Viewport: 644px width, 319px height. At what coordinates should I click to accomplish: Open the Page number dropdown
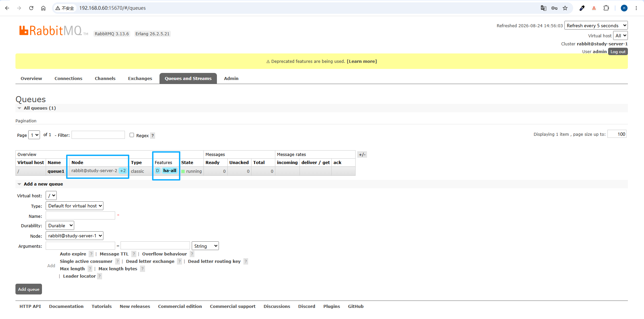[x=34, y=135]
